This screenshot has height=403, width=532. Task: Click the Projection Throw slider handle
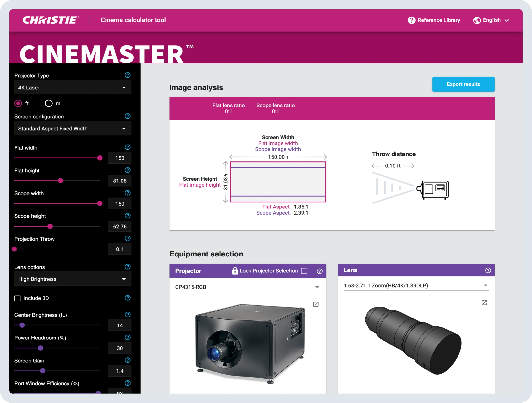tap(14, 249)
